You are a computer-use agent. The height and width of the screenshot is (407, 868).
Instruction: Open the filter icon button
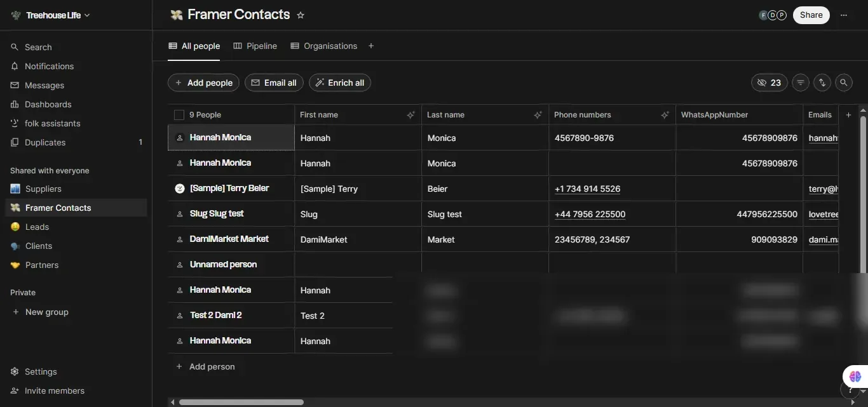pyautogui.click(x=801, y=83)
